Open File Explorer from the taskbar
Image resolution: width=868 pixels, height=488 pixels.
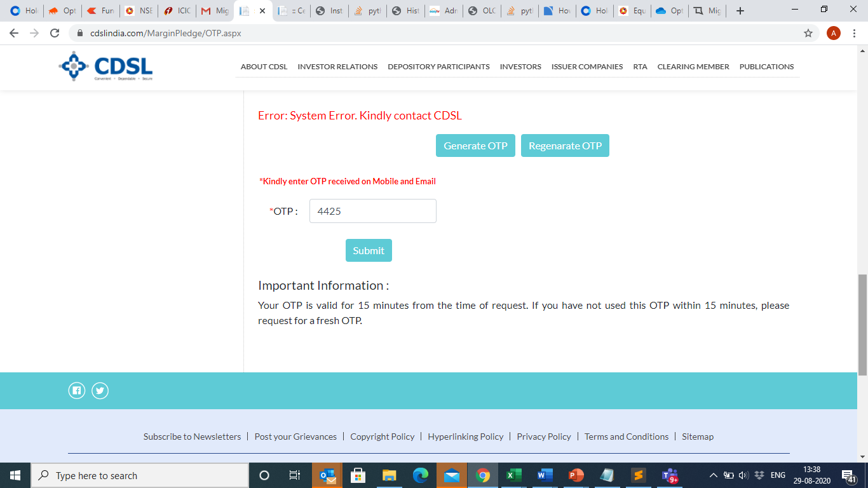[x=390, y=475]
